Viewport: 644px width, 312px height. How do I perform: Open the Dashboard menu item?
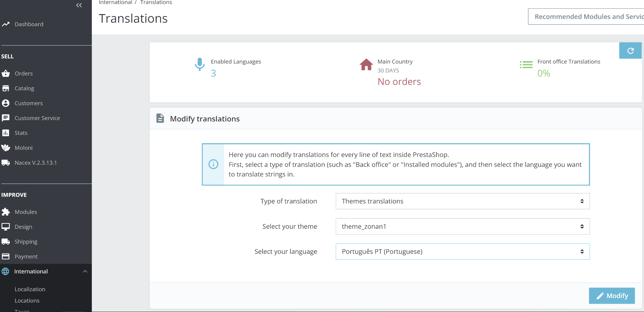click(29, 24)
